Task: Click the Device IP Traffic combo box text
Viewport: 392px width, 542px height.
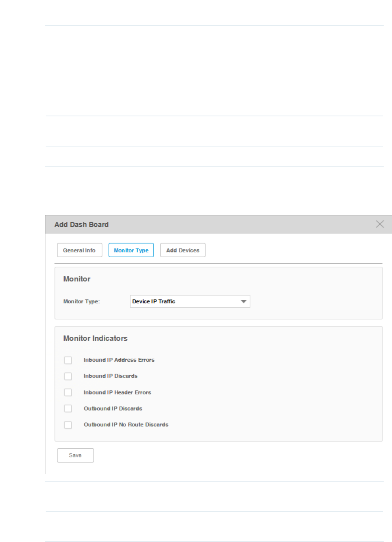Action: tap(154, 301)
